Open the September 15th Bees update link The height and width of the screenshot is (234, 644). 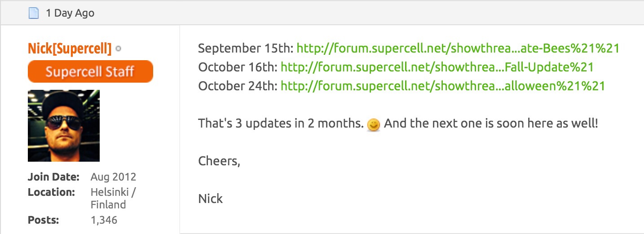458,48
